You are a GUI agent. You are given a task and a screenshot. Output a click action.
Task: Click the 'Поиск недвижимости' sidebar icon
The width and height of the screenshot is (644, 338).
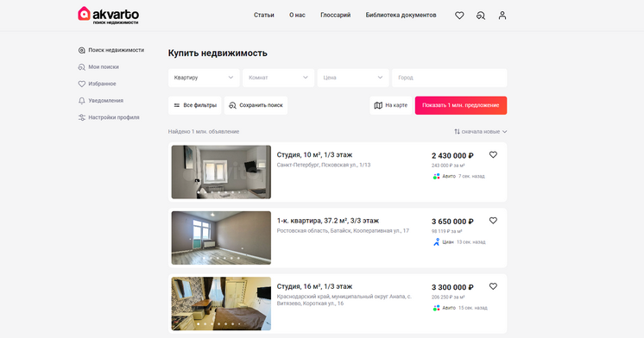point(82,51)
